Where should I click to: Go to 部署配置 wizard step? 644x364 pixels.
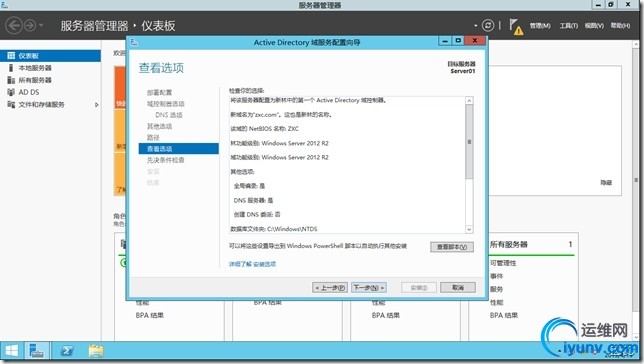pos(159,92)
